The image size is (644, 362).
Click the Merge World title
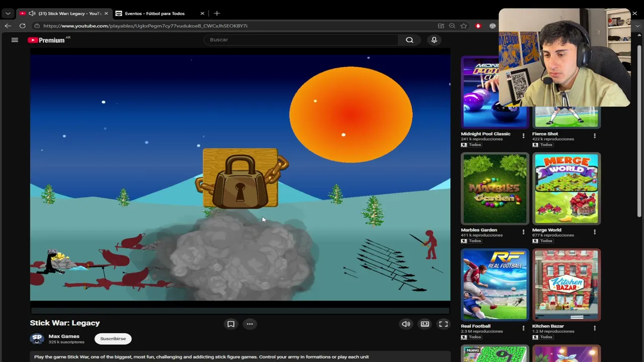click(x=546, y=230)
